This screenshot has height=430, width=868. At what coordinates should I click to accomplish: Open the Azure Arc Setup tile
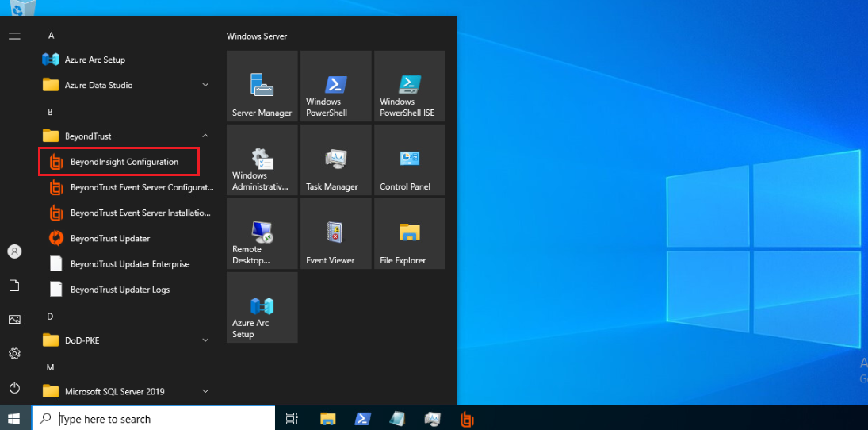coord(262,307)
